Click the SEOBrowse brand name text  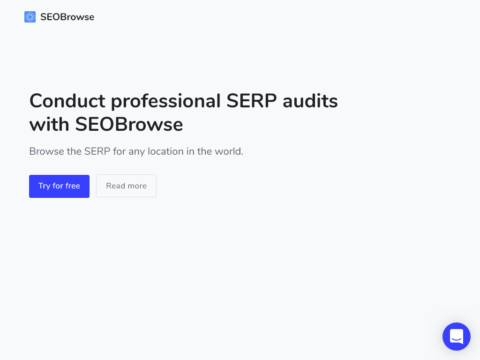67,17
